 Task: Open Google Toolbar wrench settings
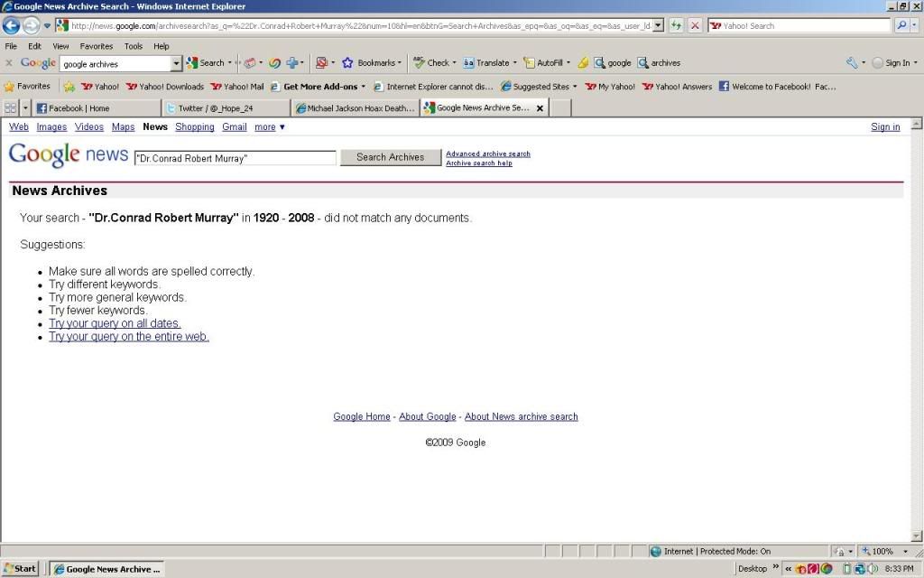852,62
